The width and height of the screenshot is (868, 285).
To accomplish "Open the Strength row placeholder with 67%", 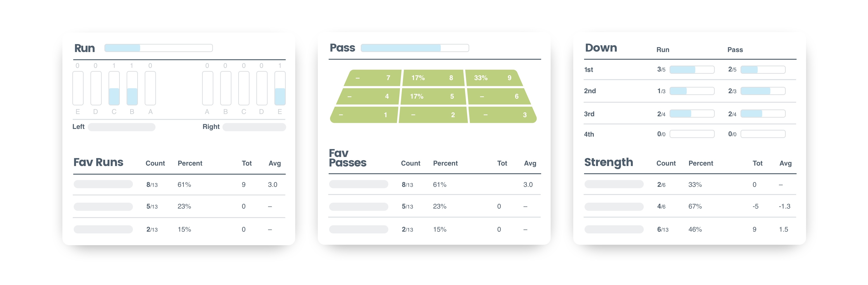I will (x=614, y=207).
